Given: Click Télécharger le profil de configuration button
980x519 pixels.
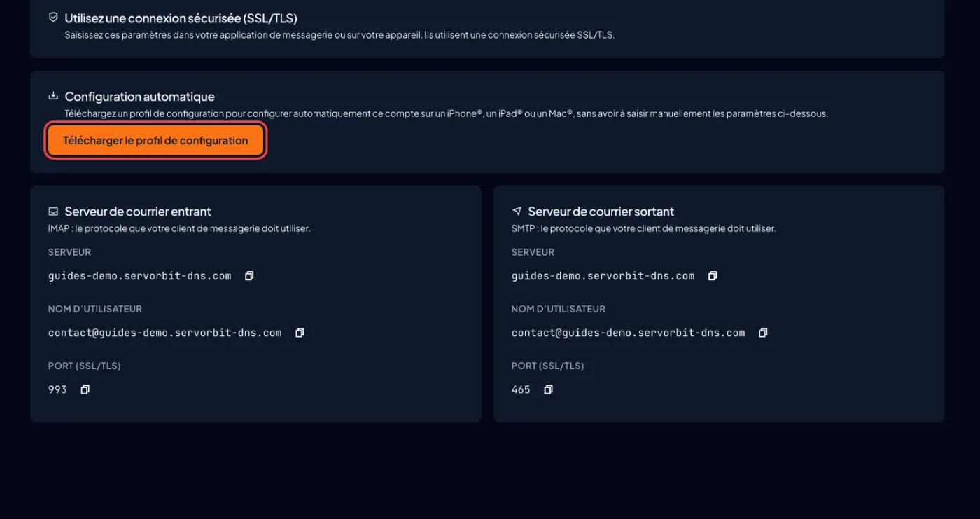Looking at the screenshot, I should [x=155, y=141].
